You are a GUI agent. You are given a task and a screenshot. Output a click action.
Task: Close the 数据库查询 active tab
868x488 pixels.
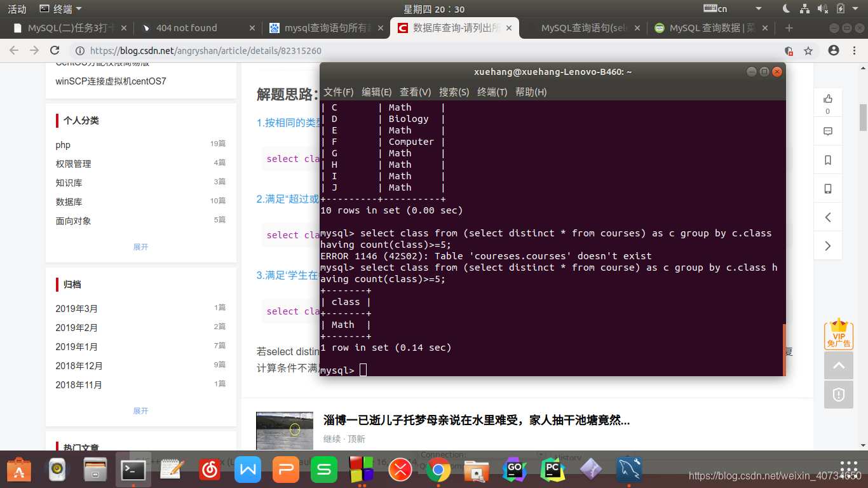(510, 28)
